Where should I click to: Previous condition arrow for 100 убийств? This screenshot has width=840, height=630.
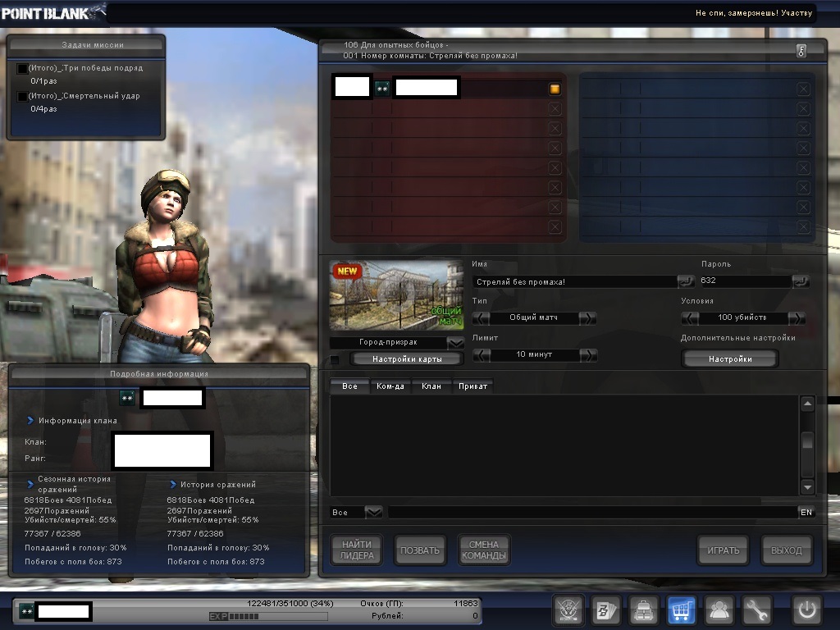click(x=690, y=318)
